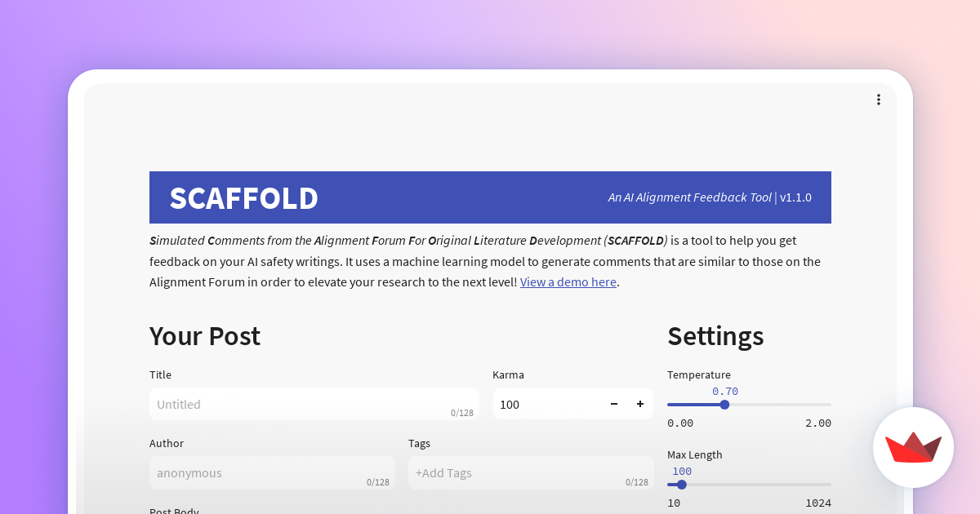Open the 'View a demo here' link
Image resolution: width=980 pixels, height=514 pixels.
(x=568, y=282)
